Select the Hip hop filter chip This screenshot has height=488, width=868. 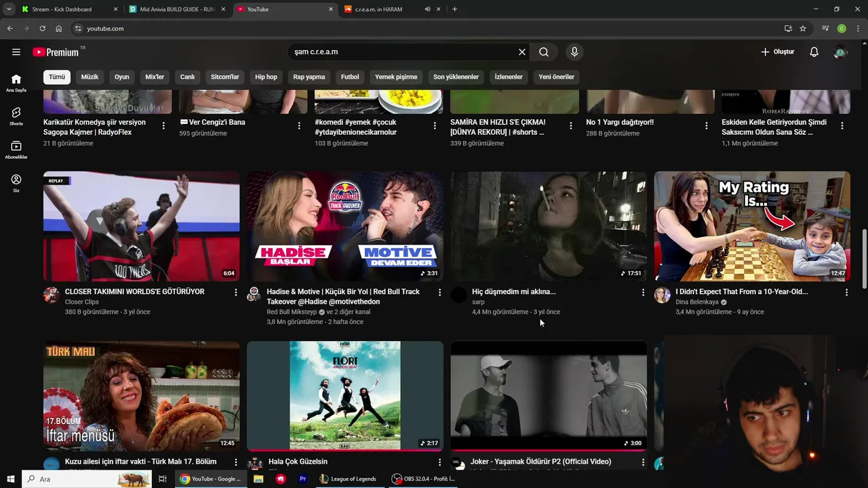[x=267, y=77]
